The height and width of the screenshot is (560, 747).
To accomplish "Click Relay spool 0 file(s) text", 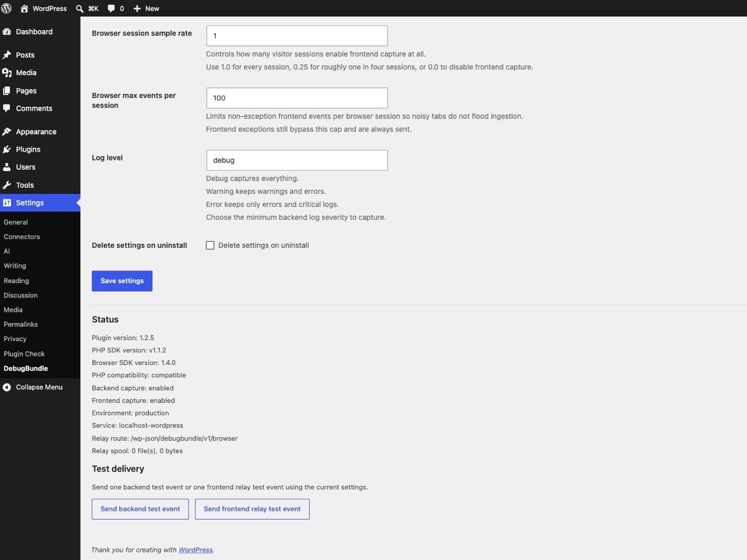I will click(x=137, y=451).
